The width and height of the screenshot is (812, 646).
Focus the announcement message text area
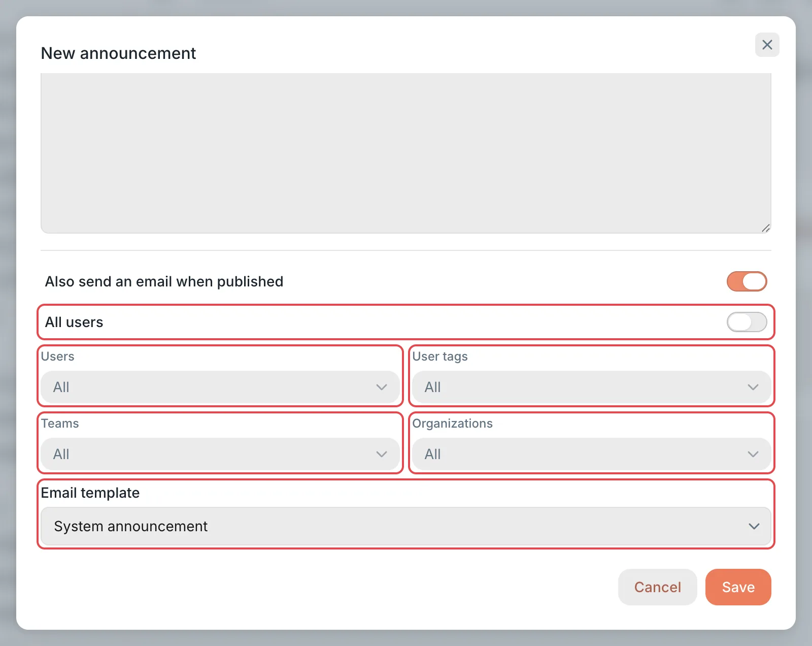406,153
